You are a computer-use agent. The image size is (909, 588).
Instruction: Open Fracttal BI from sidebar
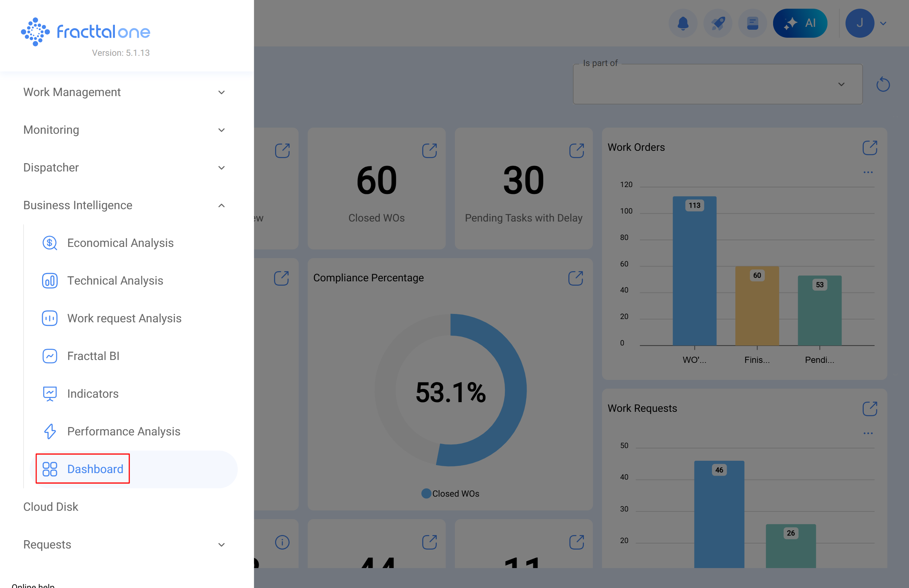[93, 356]
